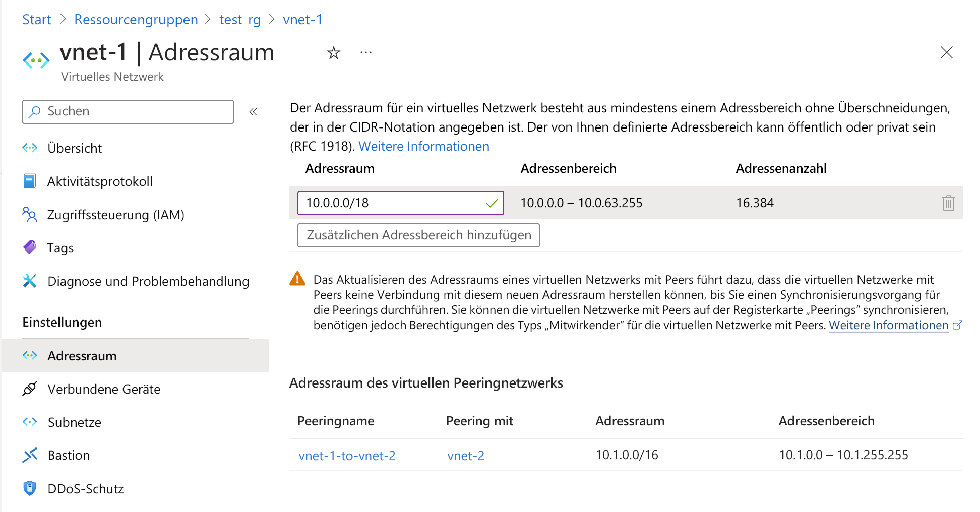Click the peering Adressenbereich column header
980x512 pixels.
(x=826, y=421)
